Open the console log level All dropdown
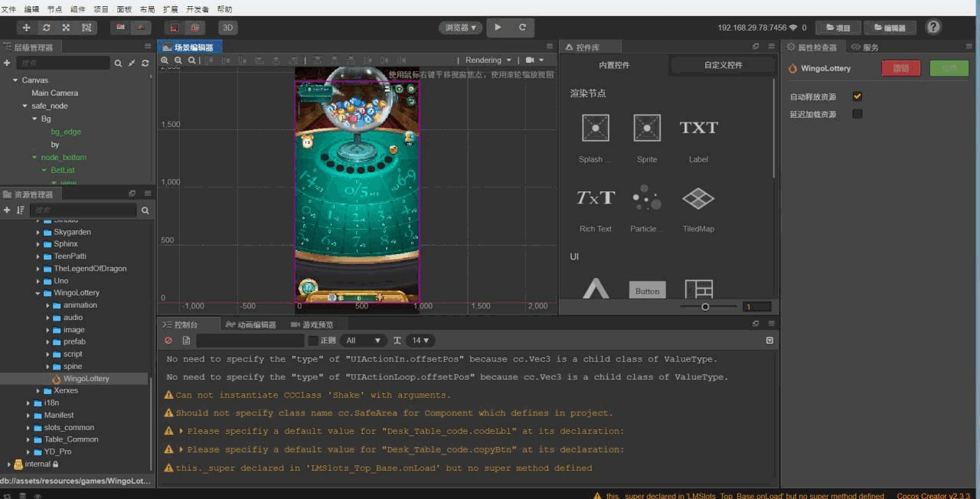 [x=364, y=341]
